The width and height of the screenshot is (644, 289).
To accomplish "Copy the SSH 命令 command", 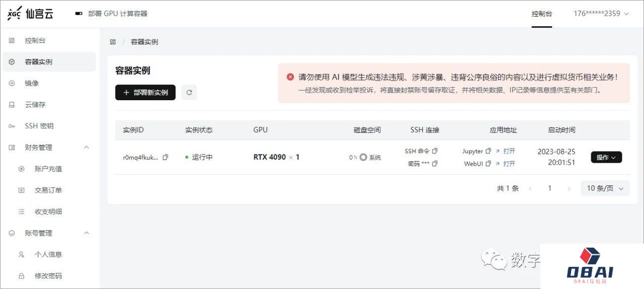I will [435, 151].
